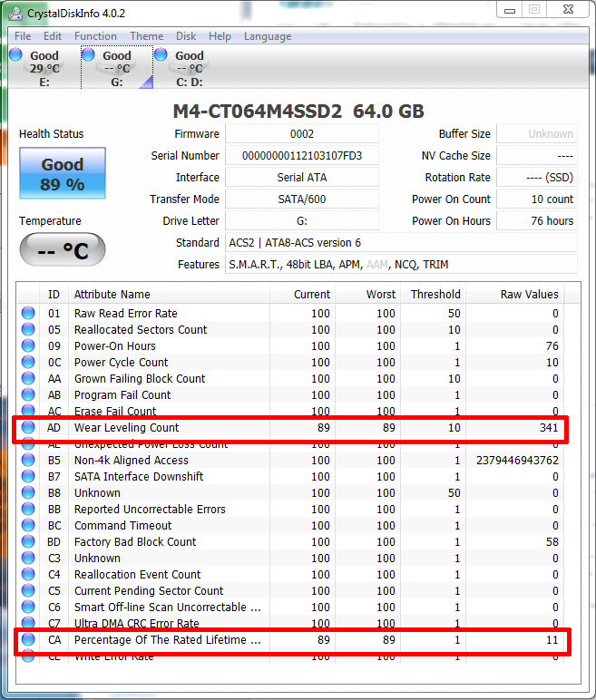Click the Buffer Size value Unknown

537,134
